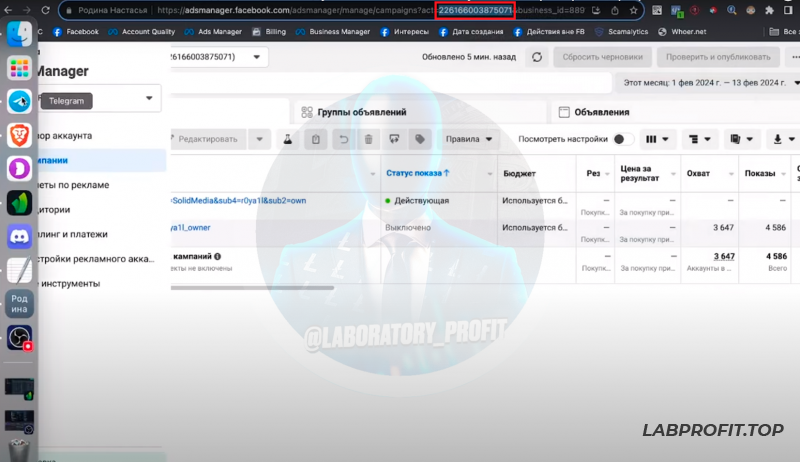Image resolution: width=800 pixels, height=462 pixels.
Task: Sort by 'Статус показа' column header
Action: click(417, 173)
